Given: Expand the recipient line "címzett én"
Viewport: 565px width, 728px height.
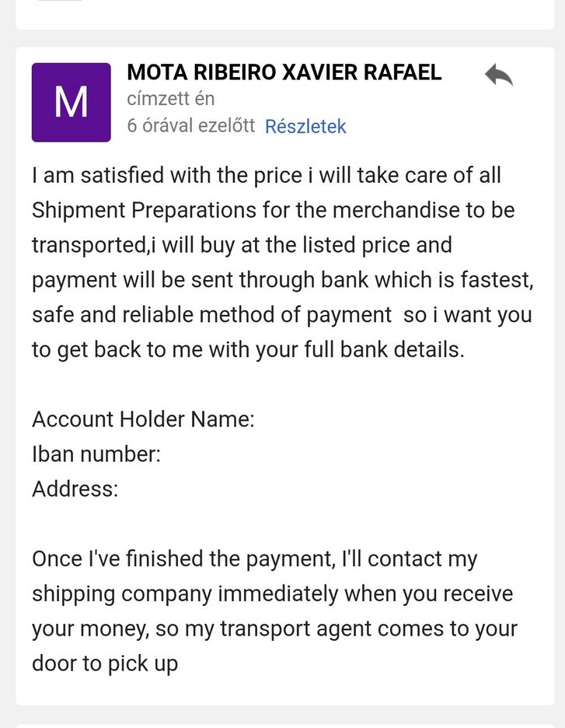Looking at the screenshot, I should 170,99.
